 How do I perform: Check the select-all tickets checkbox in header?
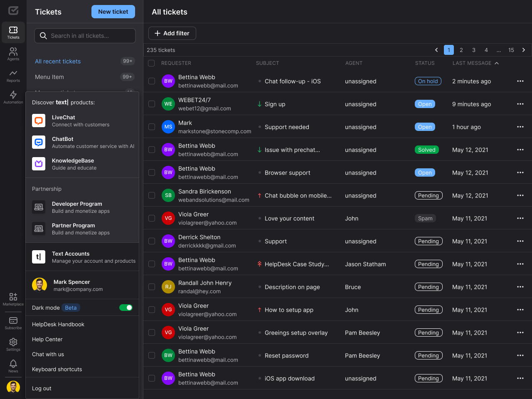[152, 63]
